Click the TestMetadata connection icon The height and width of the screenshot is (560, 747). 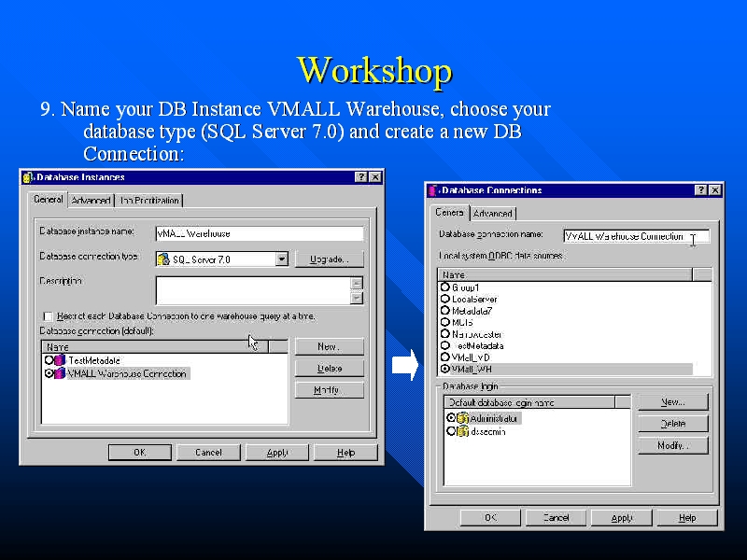60,360
